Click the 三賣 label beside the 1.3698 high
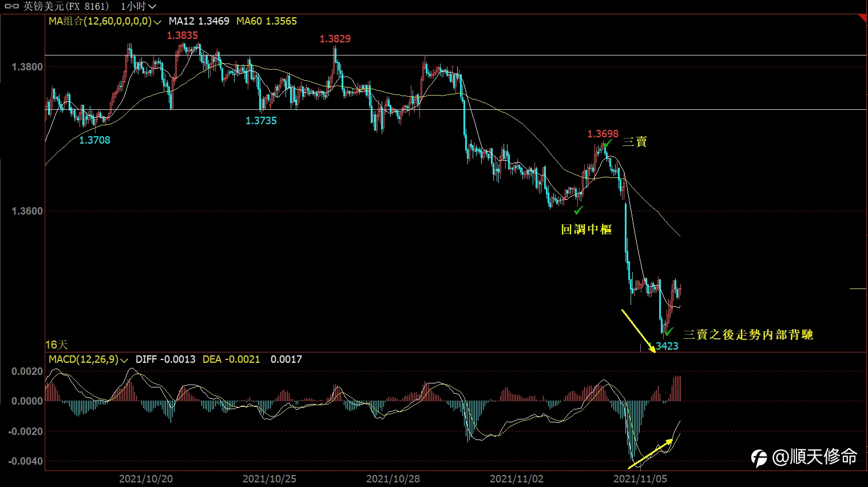 pyautogui.click(x=635, y=141)
